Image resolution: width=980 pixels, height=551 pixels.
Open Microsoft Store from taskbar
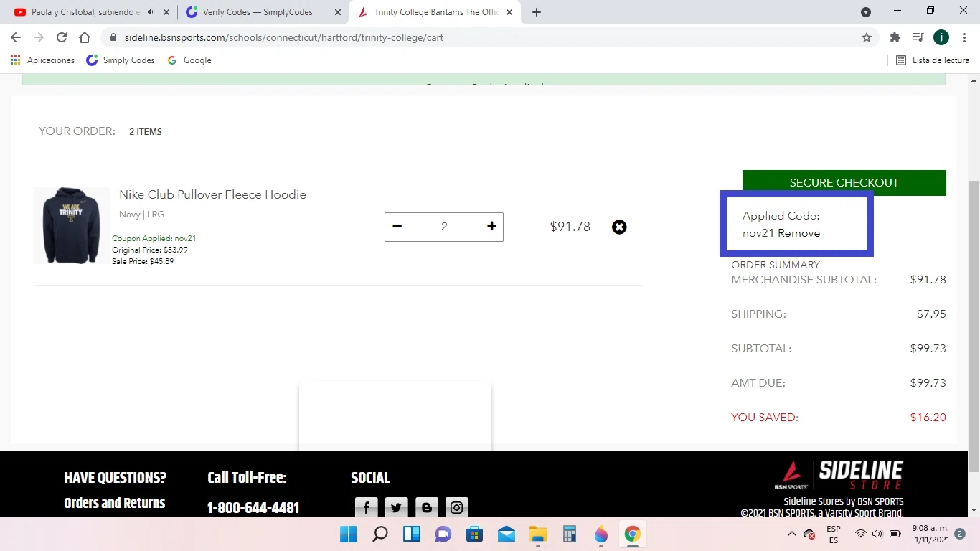[474, 534]
